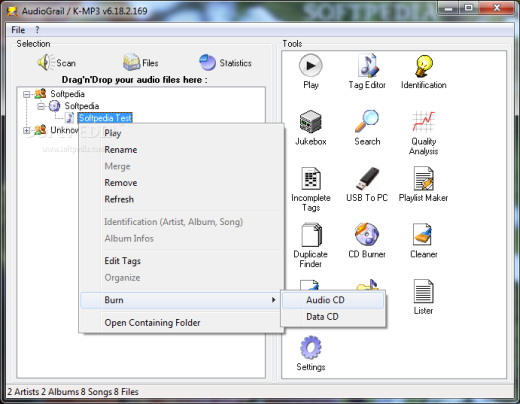Open the Lister tool
Image resolution: width=520 pixels, height=404 pixels.
423,291
